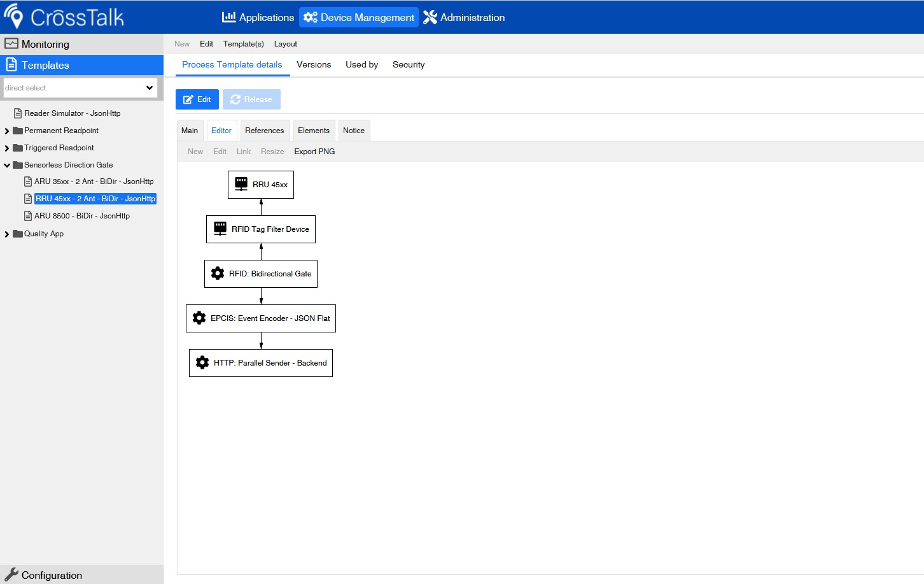924x584 pixels.
Task: Open the Layout menu
Action: tap(286, 44)
